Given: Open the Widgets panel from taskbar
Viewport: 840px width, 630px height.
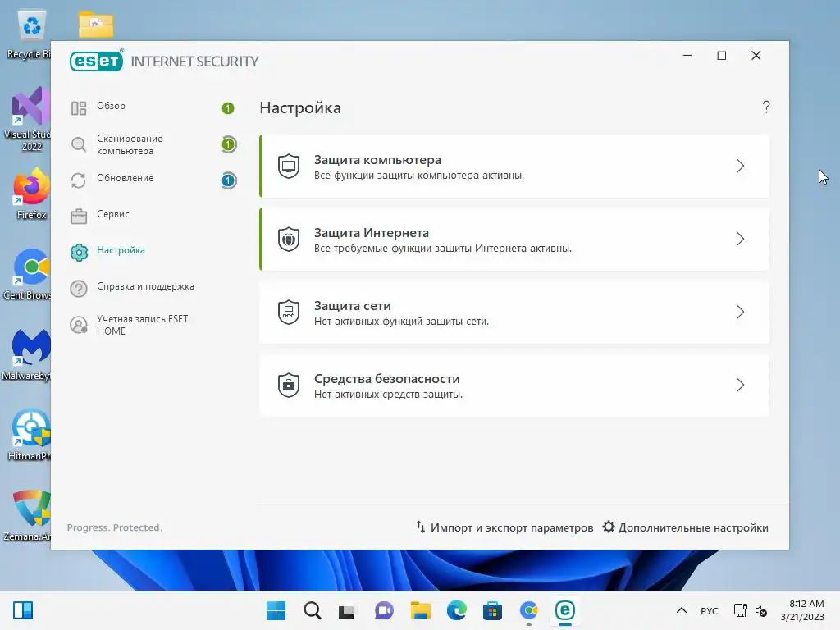Looking at the screenshot, I should [x=23, y=610].
